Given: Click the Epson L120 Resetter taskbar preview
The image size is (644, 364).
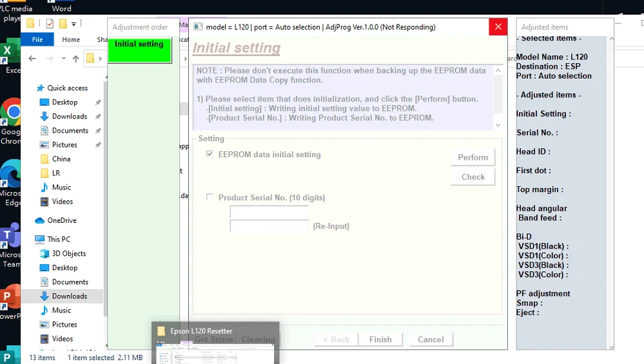Looking at the screenshot, I should pos(215,343).
